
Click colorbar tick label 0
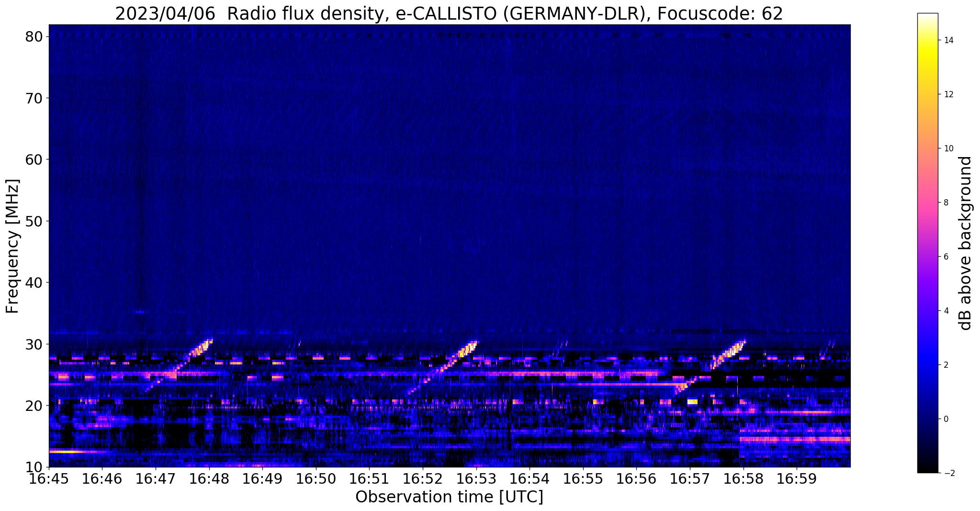tap(946, 419)
